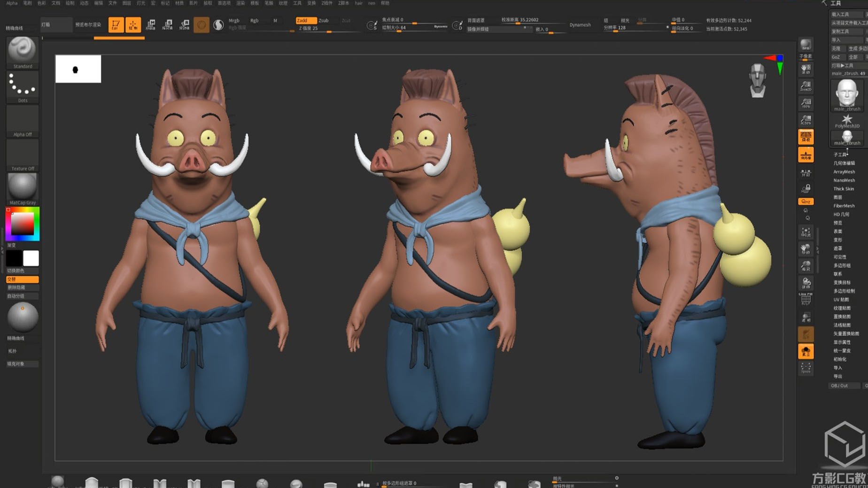868x488 pixels.
Task: Expand the 几何体编辑 geometry section
Action: [x=844, y=163]
